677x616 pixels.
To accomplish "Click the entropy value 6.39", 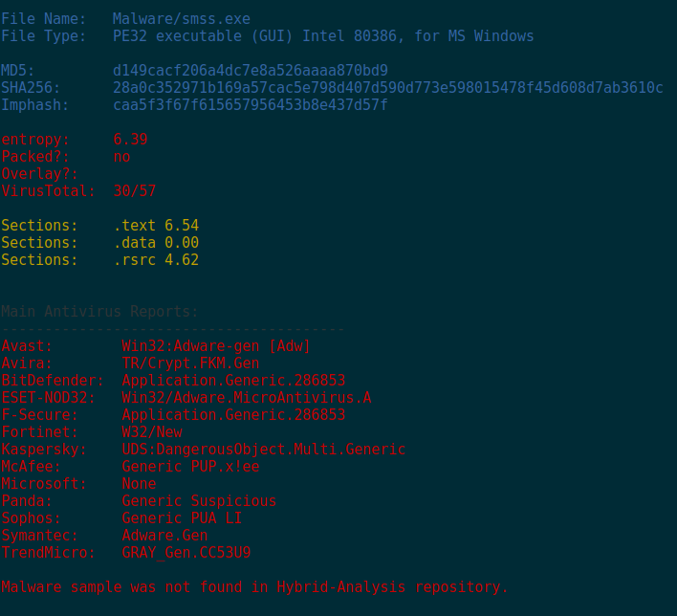I will (x=130, y=140).
